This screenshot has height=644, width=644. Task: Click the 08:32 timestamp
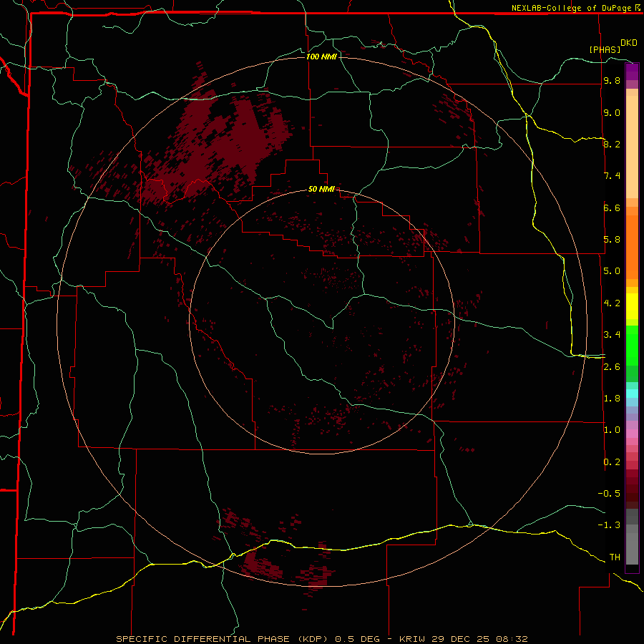click(512, 639)
